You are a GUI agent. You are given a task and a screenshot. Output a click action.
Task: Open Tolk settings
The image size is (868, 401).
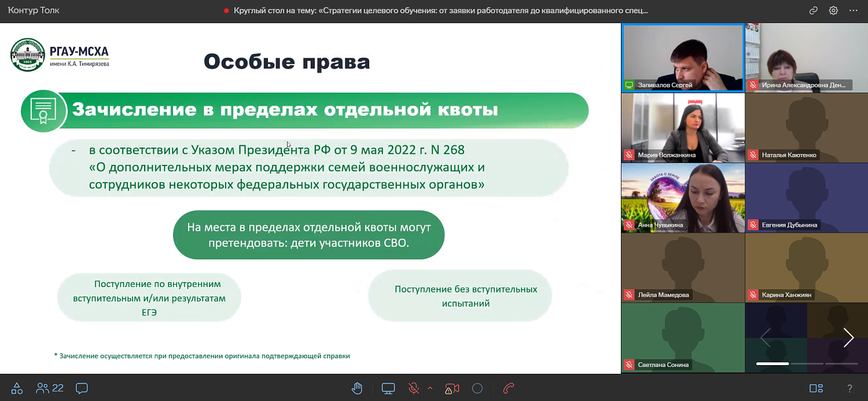pyautogui.click(x=833, y=10)
